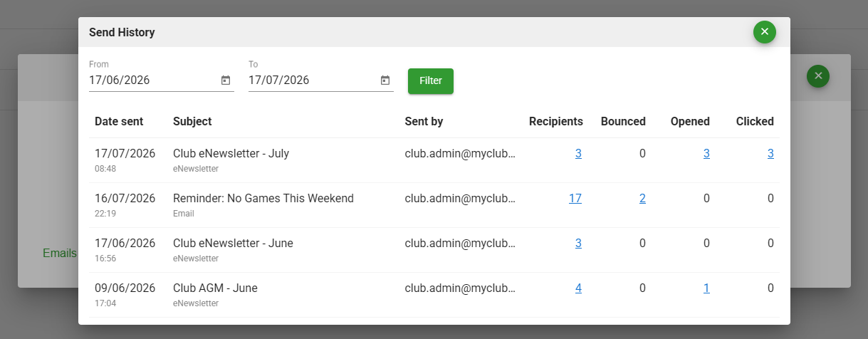Open recipients count 17 for Reminder email

(x=575, y=198)
